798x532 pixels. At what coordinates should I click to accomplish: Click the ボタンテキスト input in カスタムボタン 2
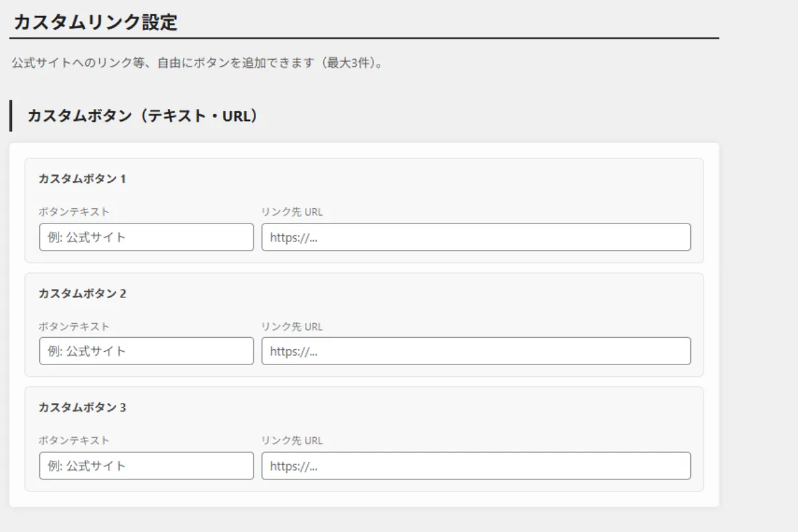(146, 351)
